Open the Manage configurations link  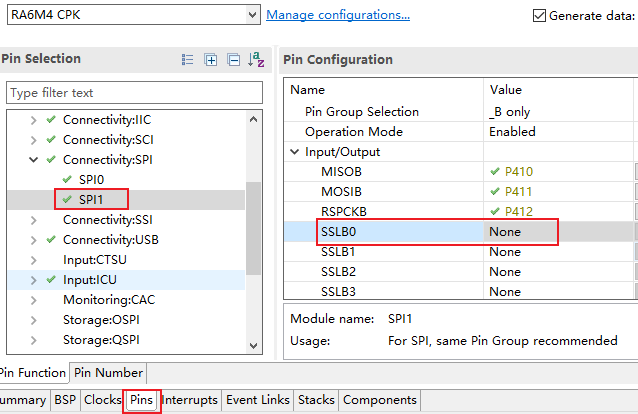coord(338,15)
